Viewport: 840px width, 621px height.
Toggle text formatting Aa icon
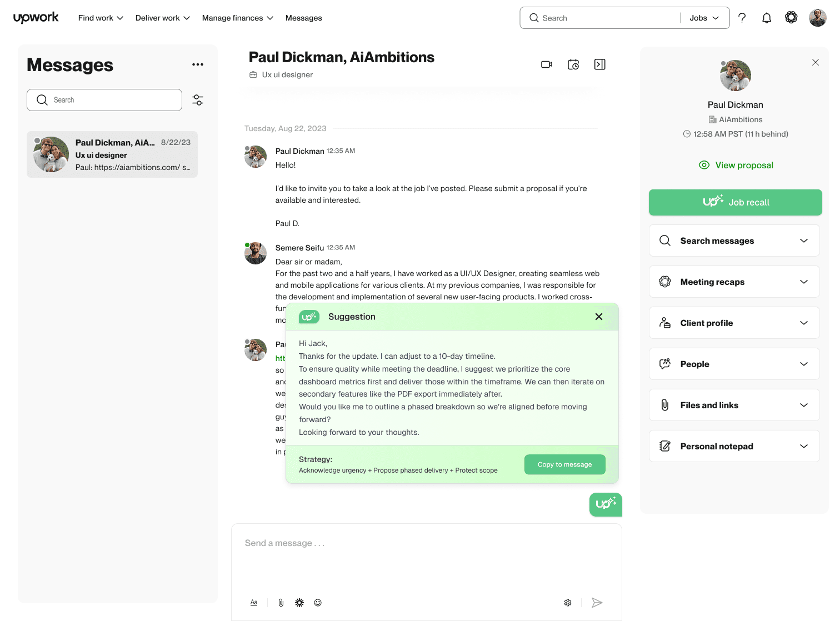pos(254,603)
